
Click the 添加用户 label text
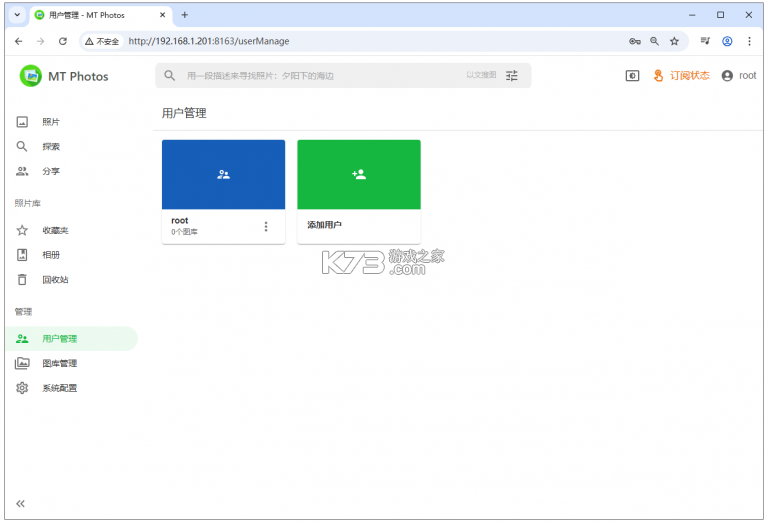coord(324,225)
